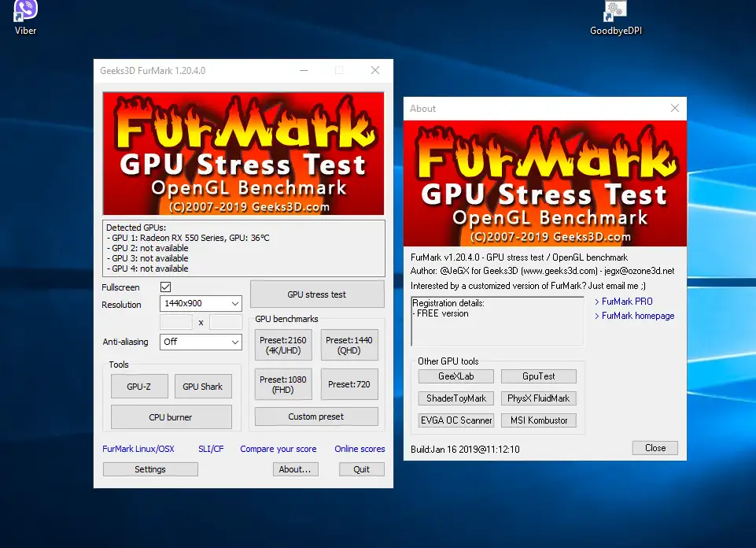The image size is (756, 548).
Task: Open the FurMark Linux/OSX link
Action: [138, 449]
